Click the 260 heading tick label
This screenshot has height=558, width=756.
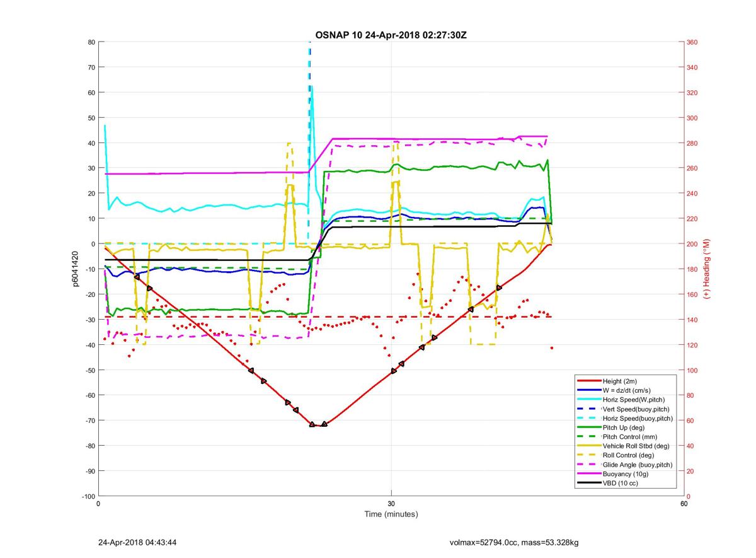(692, 168)
